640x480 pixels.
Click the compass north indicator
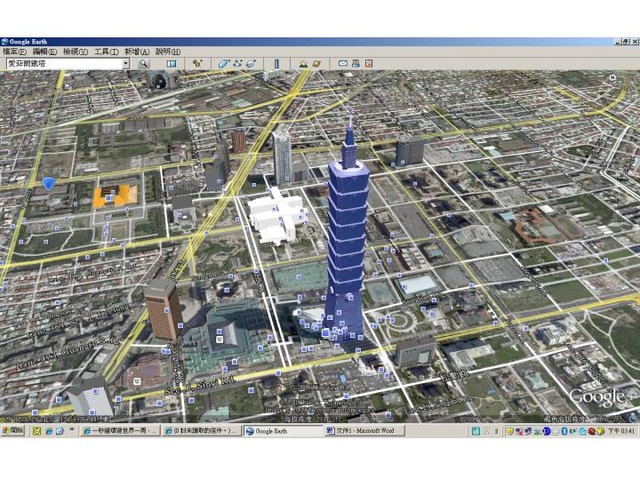[x=613, y=77]
